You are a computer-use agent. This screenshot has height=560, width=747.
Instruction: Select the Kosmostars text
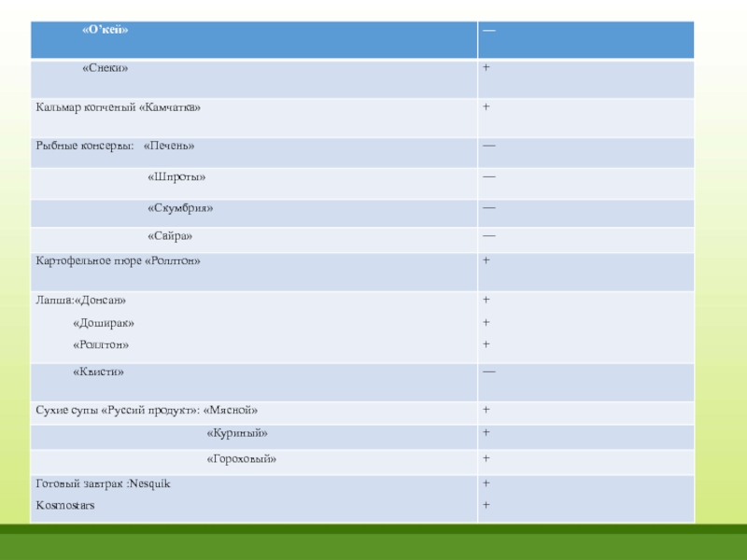(x=65, y=505)
